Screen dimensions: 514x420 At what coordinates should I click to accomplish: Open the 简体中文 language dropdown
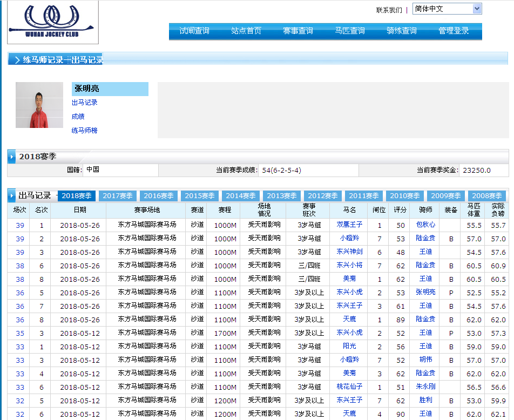[x=447, y=9]
